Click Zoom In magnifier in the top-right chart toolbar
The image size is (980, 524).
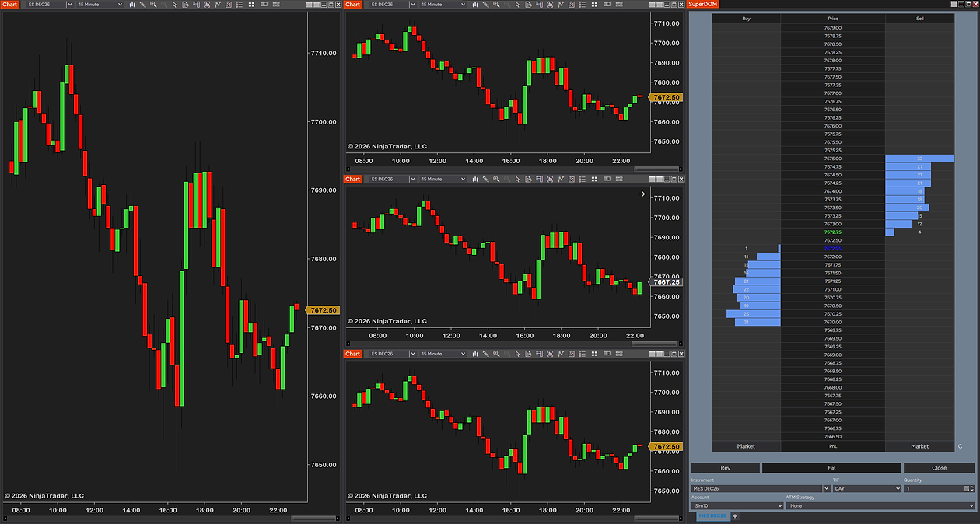coord(496,5)
